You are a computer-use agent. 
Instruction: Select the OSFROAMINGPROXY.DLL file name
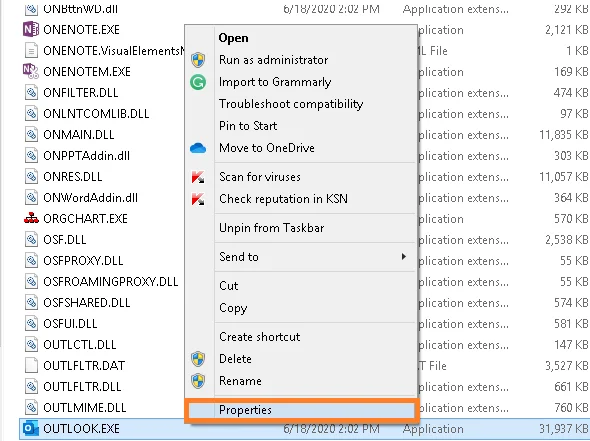[x=111, y=281]
